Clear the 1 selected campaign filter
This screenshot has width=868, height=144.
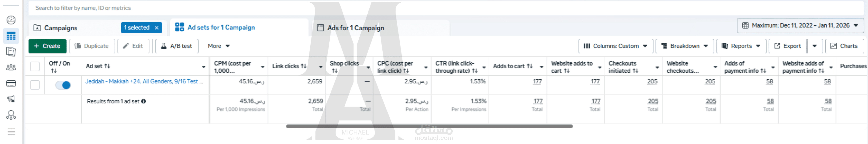[157, 28]
